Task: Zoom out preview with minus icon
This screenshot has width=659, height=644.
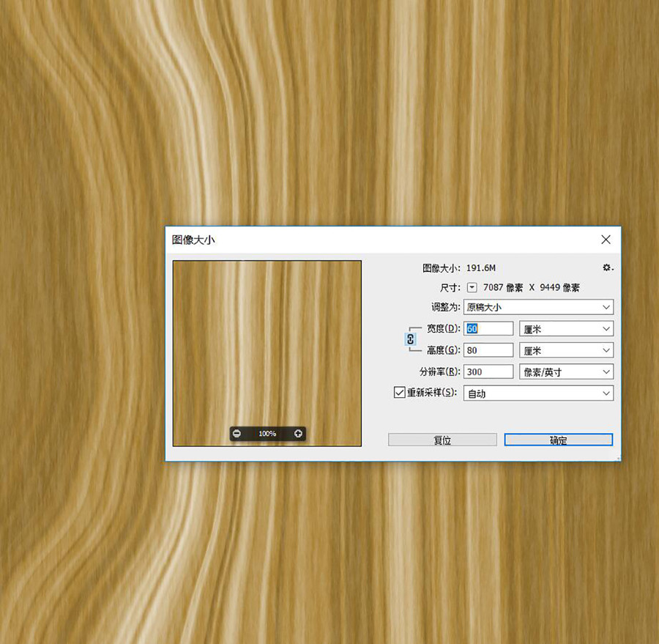Action: click(237, 433)
